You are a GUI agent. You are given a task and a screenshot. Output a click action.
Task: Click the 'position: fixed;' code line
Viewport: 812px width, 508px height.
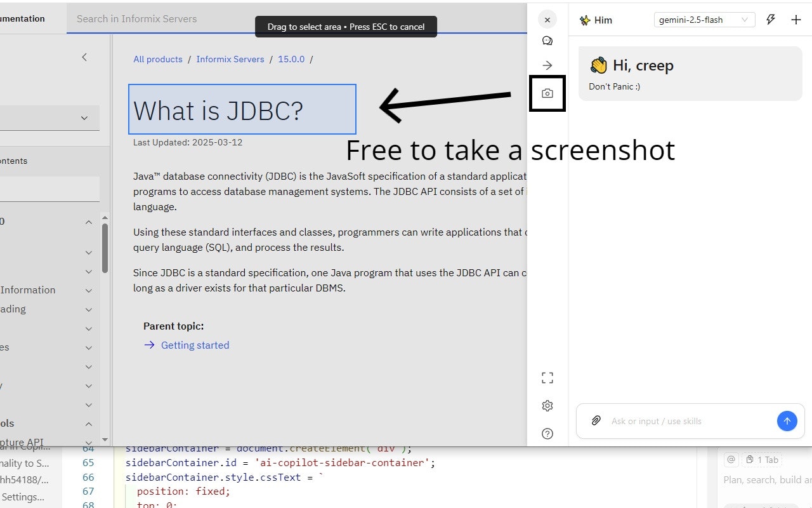[x=183, y=491]
